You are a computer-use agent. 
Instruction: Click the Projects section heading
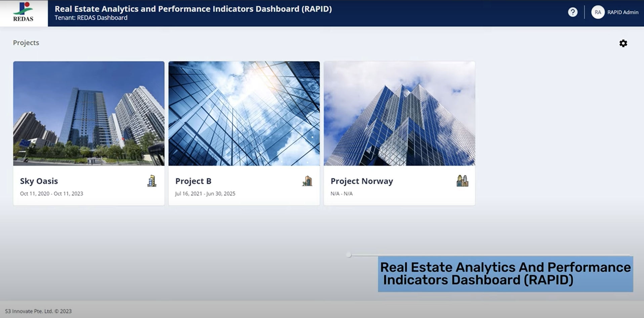coord(26,43)
